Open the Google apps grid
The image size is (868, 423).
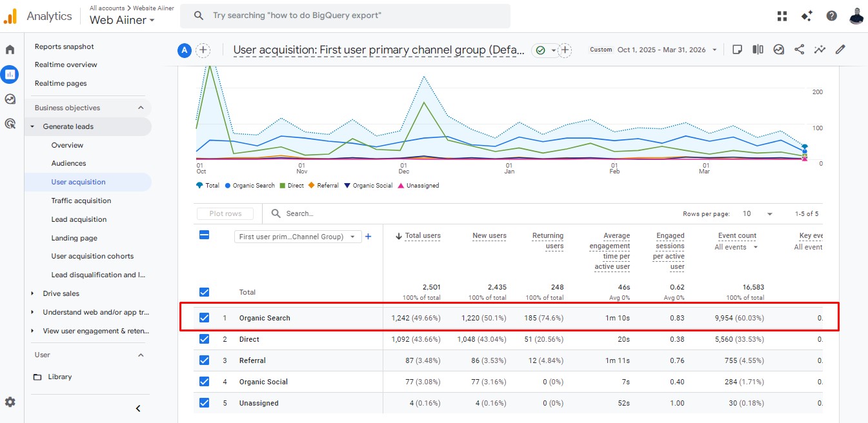pyautogui.click(x=783, y=16)
